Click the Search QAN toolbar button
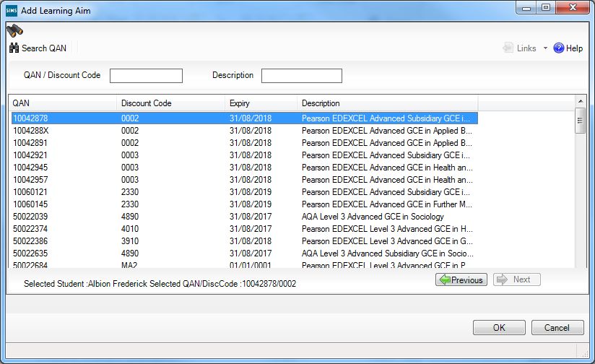This screenshot has width=595, height=364. pos(38,48)
